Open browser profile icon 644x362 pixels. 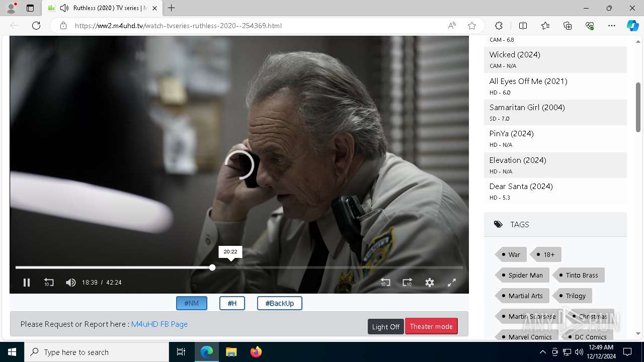11,8
